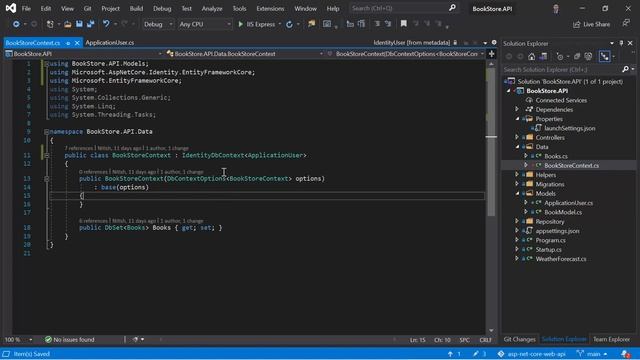The image size is (640, 360).
Task: Click the Open File folder icon
Action: pyautogui.click(x=68, y=24)
